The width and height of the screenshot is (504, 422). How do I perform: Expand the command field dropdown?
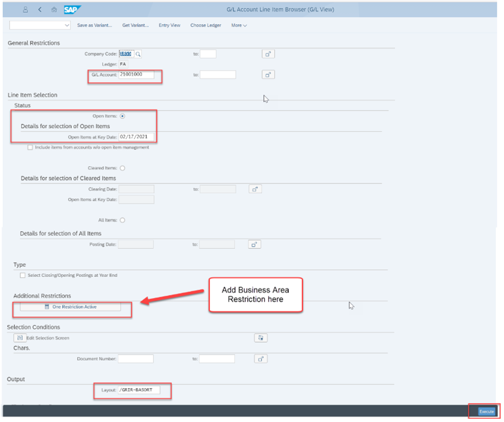[67, 25]
